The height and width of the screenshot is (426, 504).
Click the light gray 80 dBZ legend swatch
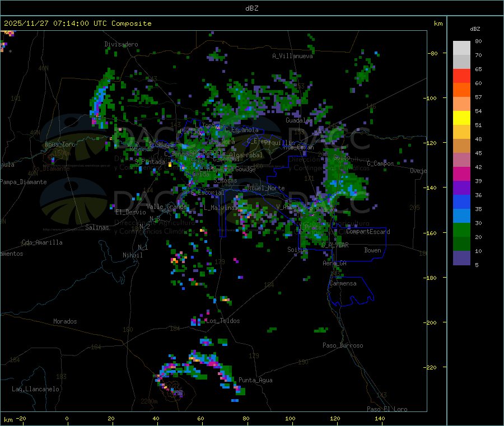pos(461,48)
